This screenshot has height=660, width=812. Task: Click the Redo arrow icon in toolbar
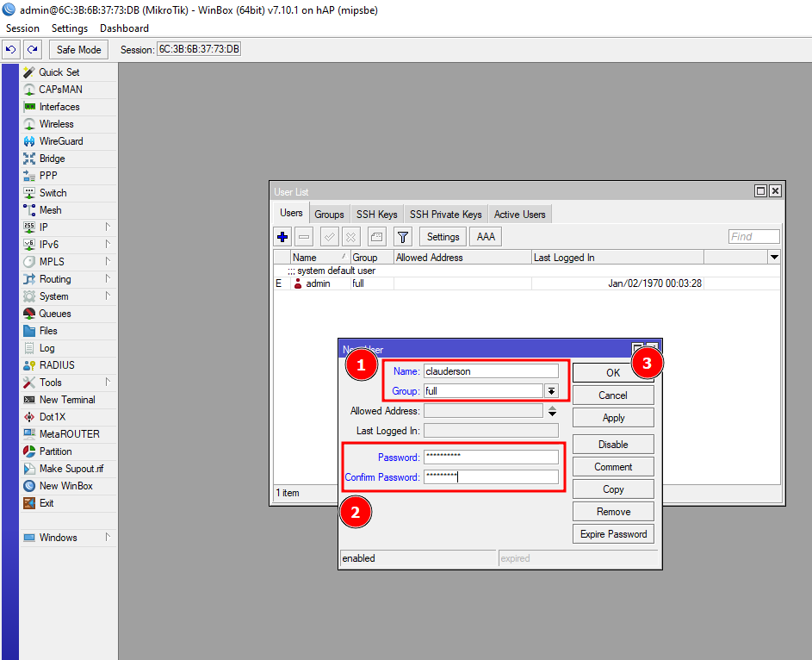(x=33, y=50)
